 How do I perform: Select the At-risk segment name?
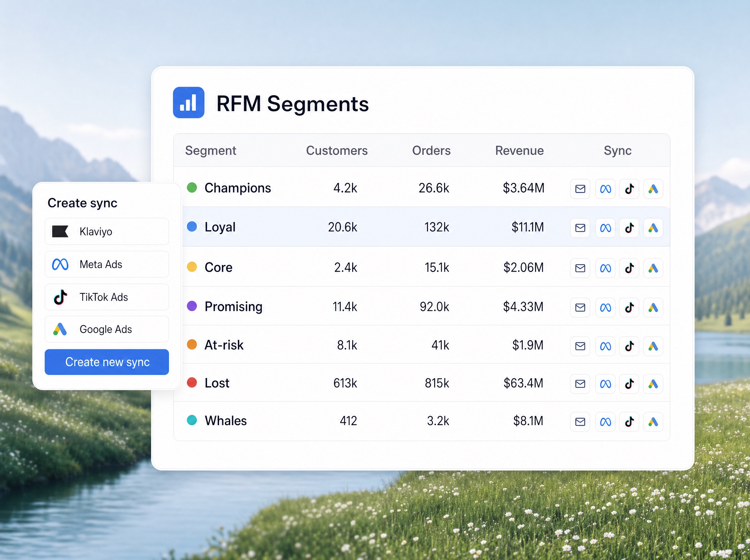pos(224,345)
